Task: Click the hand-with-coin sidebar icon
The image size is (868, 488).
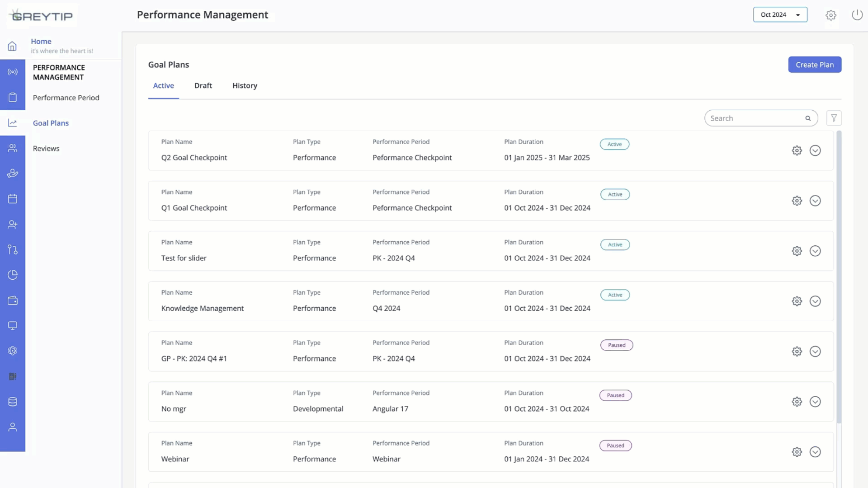Action: click(x=12, y=174)
